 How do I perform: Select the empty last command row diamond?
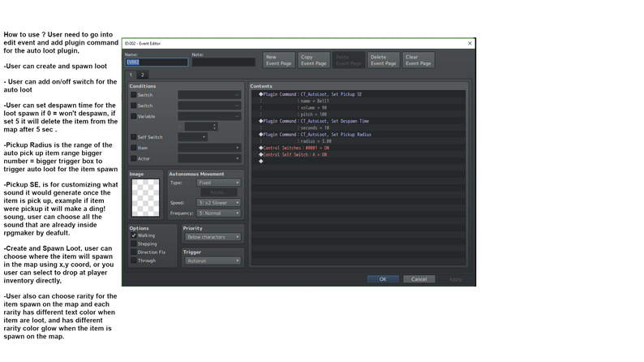pos(261,162)
